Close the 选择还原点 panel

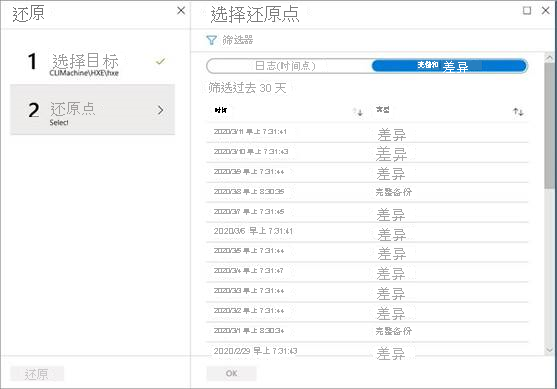click(546, 11)
